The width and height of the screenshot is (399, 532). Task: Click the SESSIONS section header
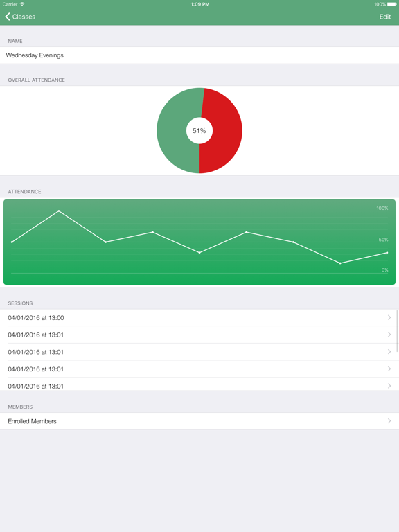[x=20, y=303]
